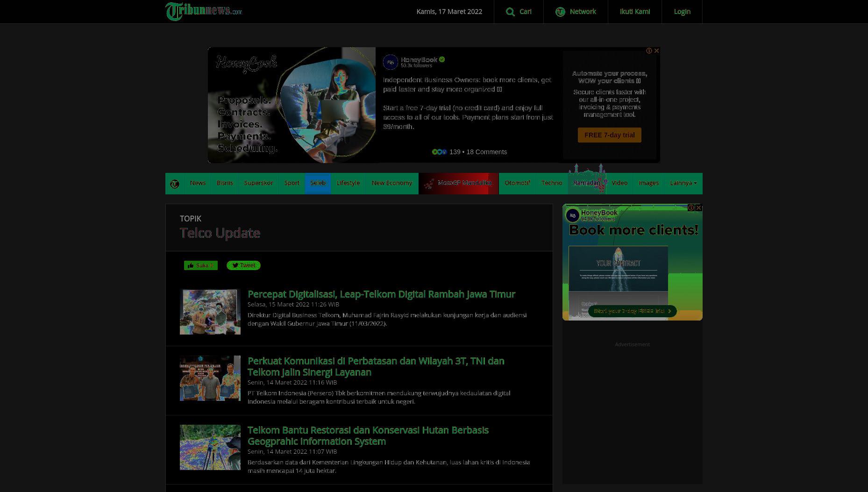Open the Ikuti Kami menu

point(634,12)
